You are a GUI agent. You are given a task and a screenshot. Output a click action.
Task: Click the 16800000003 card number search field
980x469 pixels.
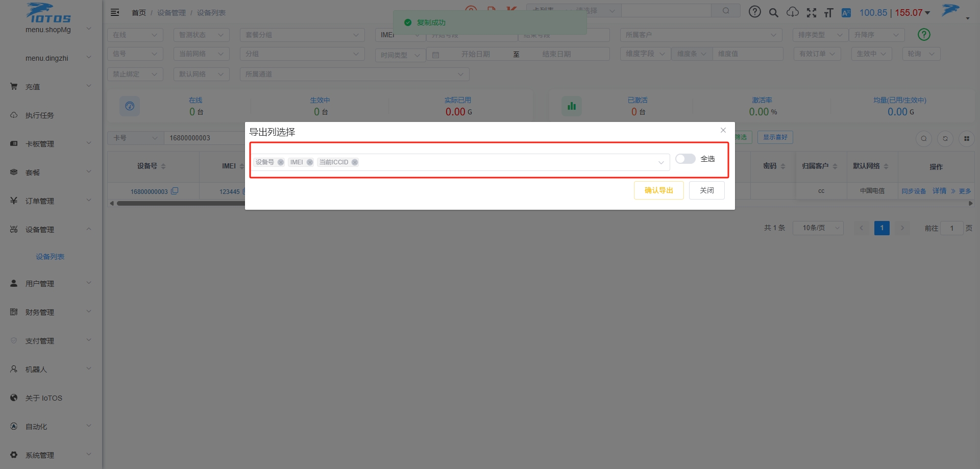click(x=205, y=138)
